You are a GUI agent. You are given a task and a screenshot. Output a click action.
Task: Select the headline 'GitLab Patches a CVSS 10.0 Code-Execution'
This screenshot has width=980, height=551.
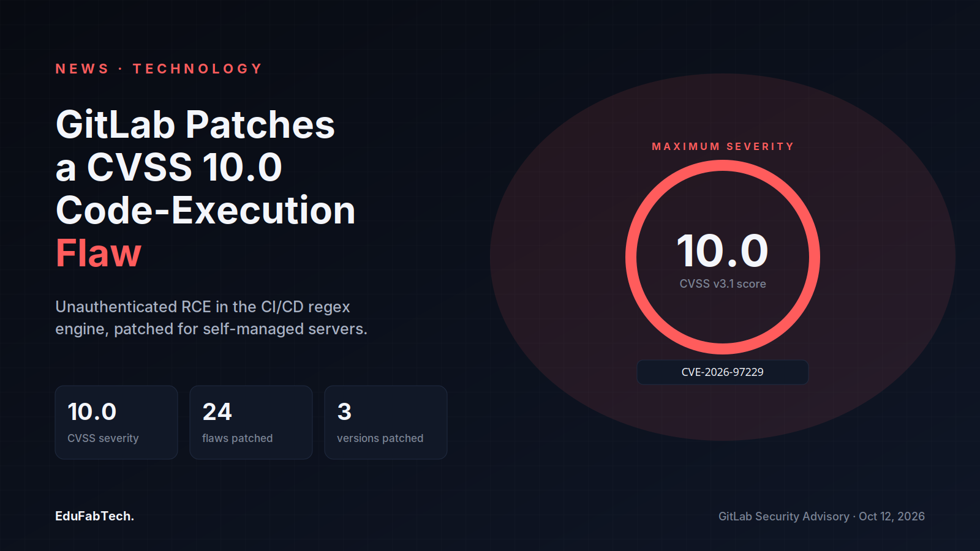(206, 167)
